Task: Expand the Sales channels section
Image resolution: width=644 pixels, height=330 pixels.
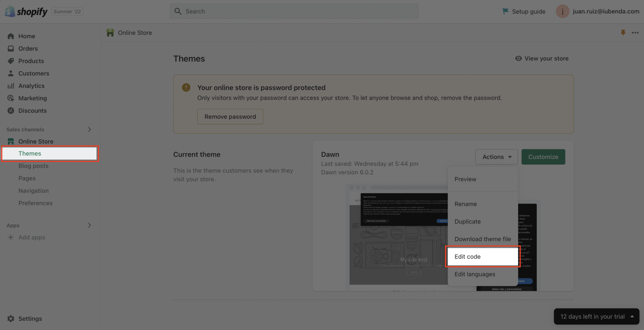Action: click(89, 129)
